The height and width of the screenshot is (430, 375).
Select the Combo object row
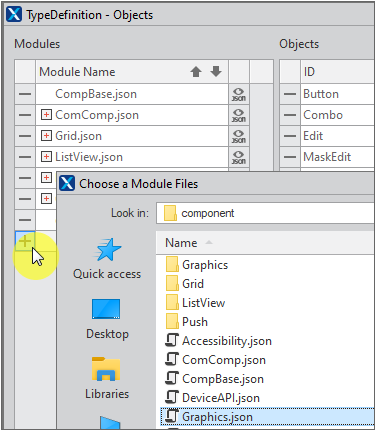tap(327, 115)
